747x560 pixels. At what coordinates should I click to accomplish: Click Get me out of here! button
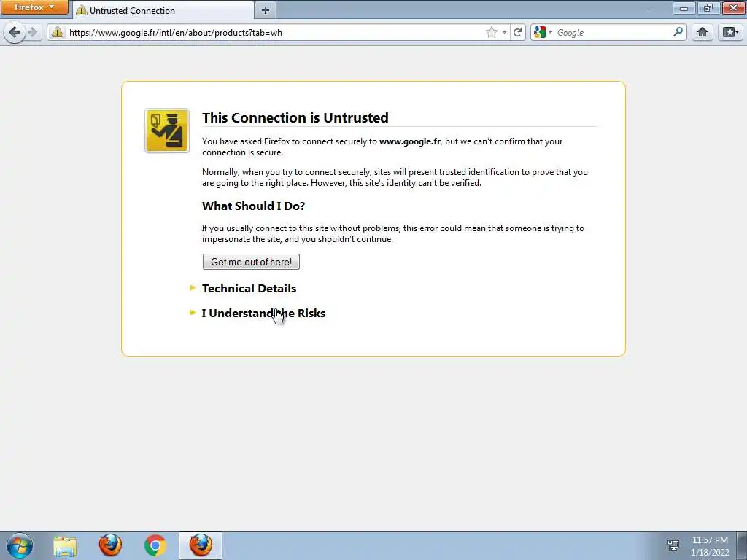click(x=251, y=262)
